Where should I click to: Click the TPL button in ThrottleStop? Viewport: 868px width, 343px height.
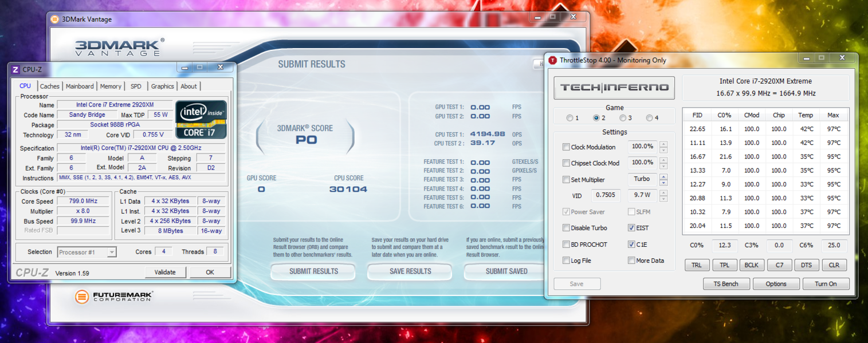(724, 265)
